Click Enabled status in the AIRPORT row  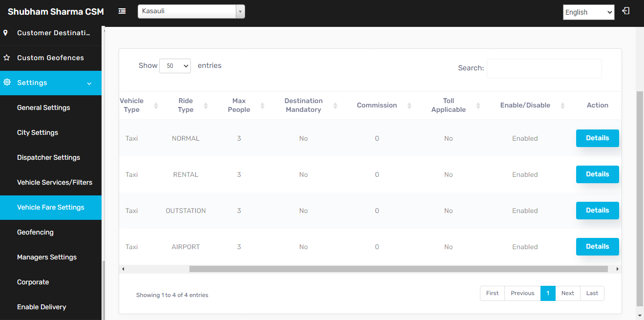pyautogui.click(x=525, y=247)
